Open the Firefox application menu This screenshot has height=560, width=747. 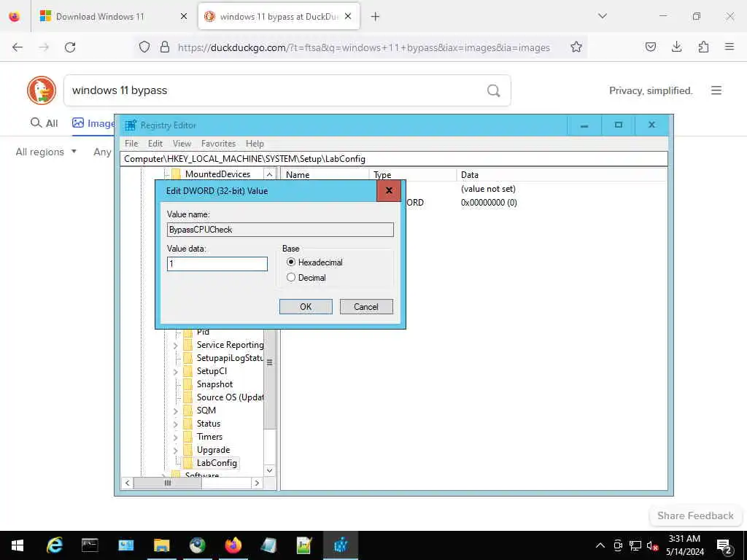pos(729,47)
